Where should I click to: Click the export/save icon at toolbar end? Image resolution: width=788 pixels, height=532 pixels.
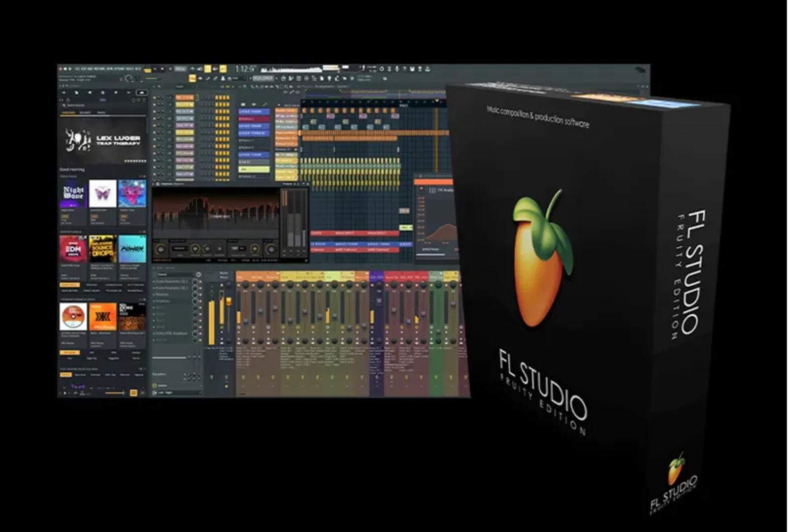[427, 68]
